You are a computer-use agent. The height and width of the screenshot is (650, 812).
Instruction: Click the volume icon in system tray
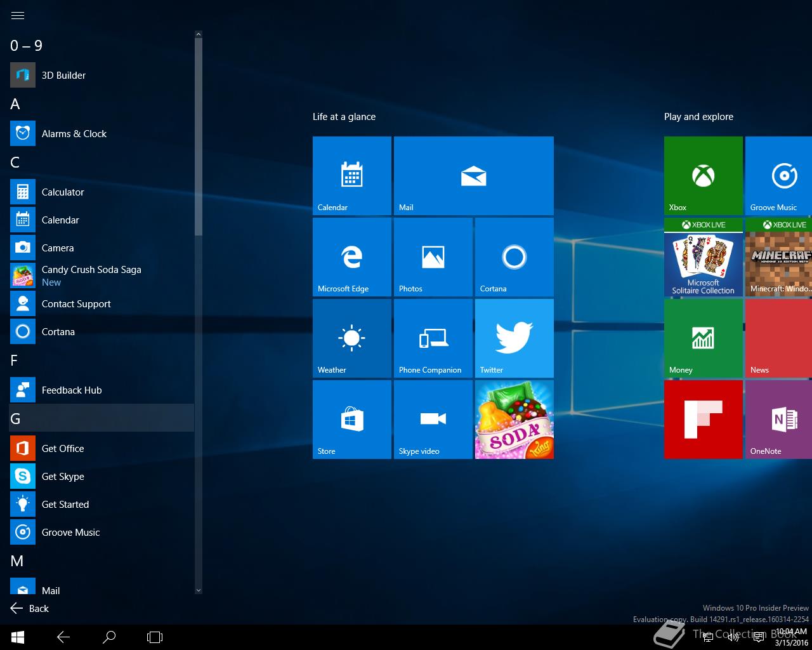[x=733, y=637]
